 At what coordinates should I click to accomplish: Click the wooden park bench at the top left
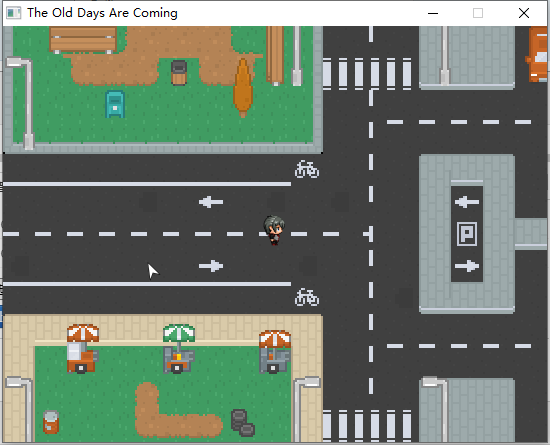coord(83,40)
